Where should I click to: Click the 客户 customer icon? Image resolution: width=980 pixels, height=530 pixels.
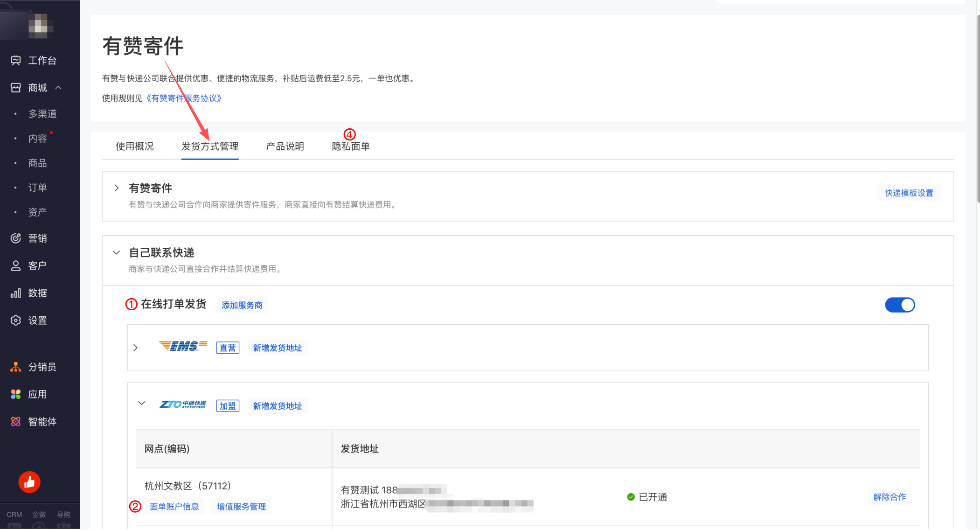[x=16, y=265]
